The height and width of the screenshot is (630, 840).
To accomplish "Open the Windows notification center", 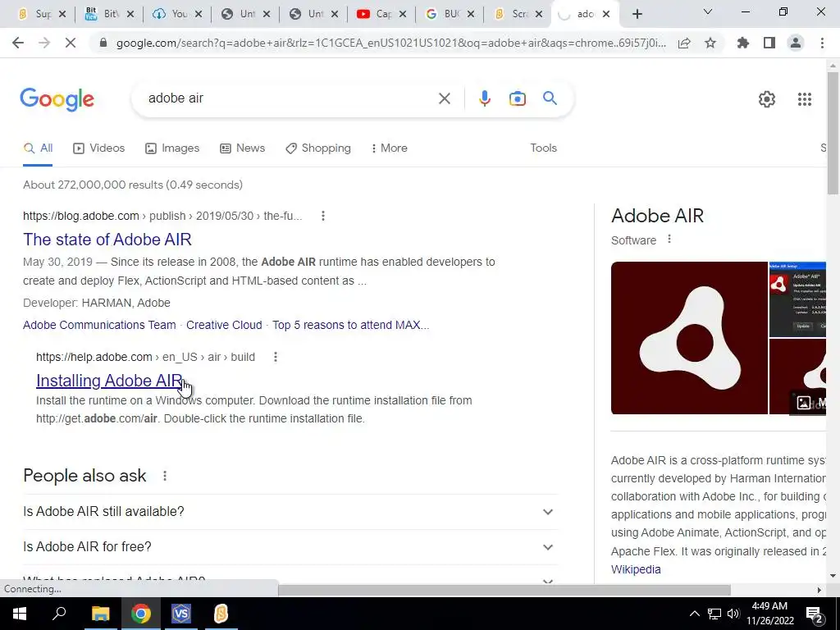I will click(815, 614).
